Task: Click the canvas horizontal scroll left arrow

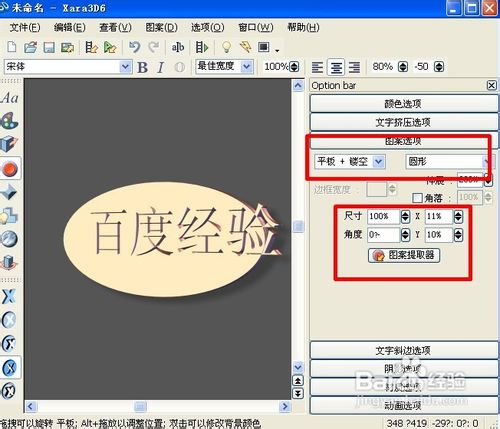Action: point(30,406)
